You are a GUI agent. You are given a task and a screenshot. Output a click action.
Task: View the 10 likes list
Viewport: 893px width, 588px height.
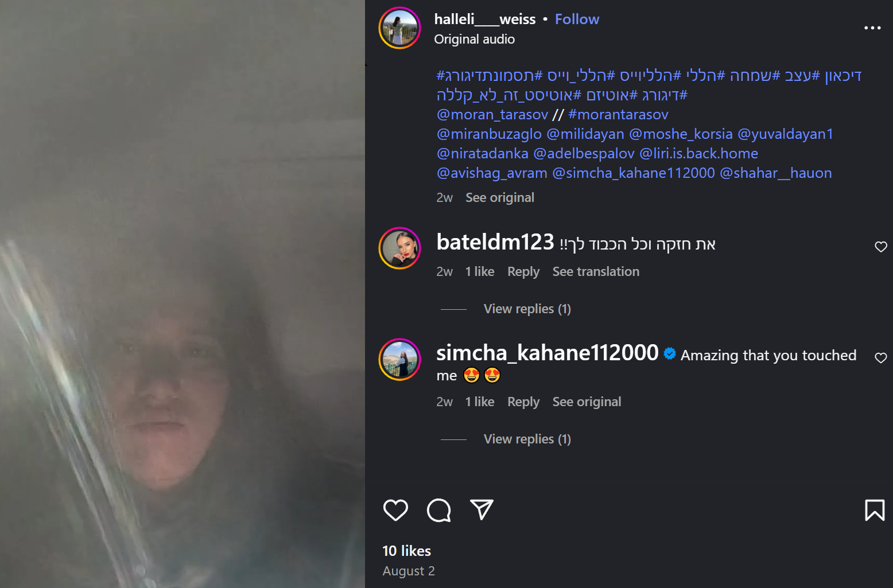(x=406, y=551)
